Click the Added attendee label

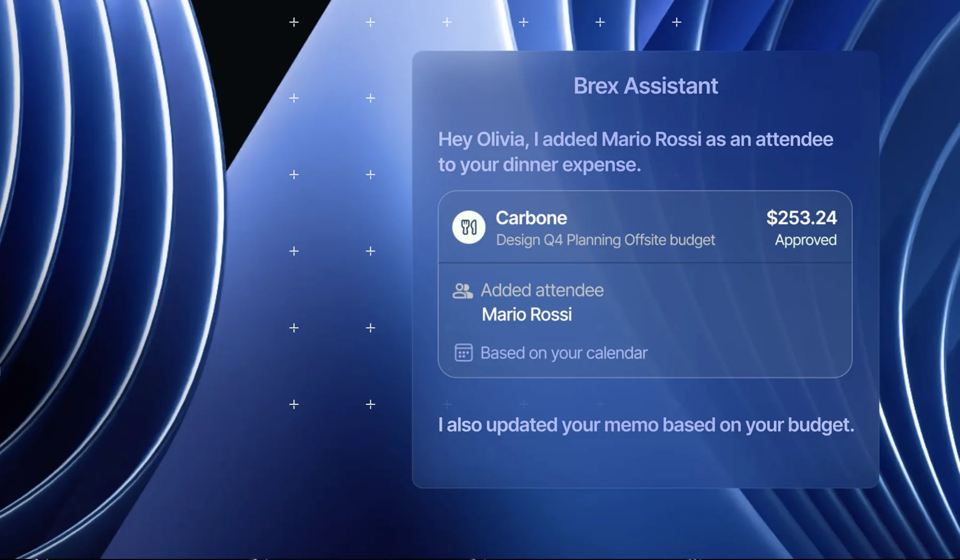tap(542, 290)
